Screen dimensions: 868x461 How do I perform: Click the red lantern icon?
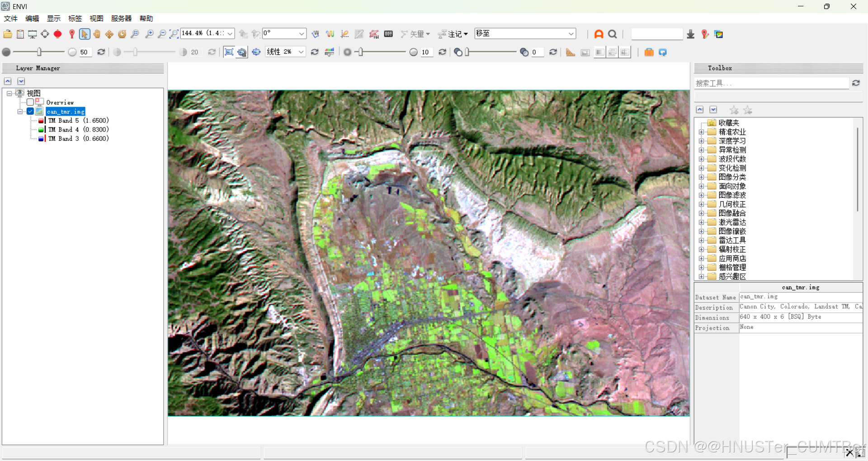(x=57, y=34)
